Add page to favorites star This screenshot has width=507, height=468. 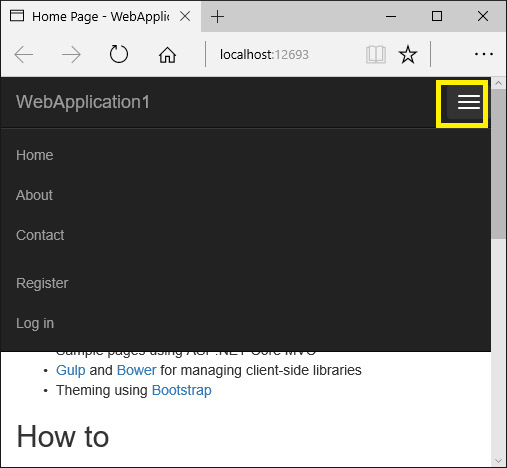click(408, 55)
